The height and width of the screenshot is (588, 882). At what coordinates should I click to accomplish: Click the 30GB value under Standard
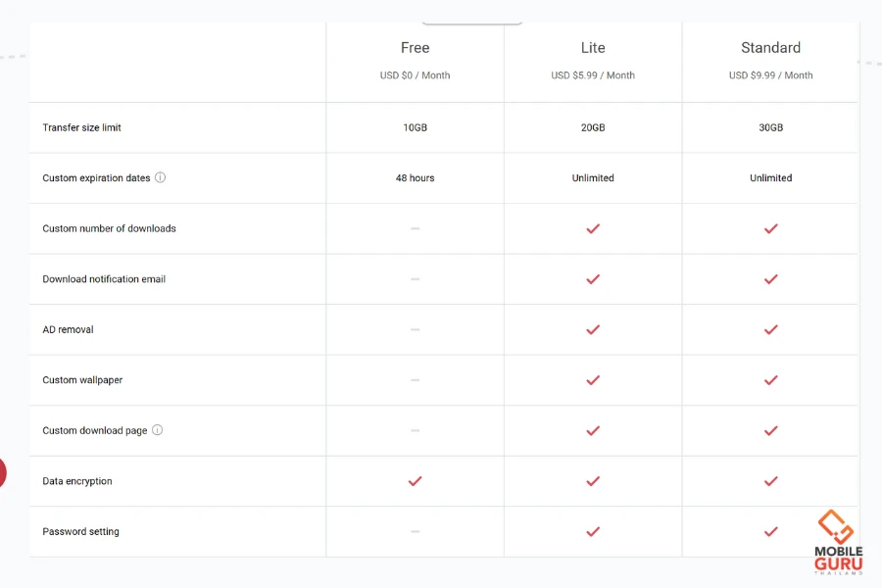[x=770, y=128]
